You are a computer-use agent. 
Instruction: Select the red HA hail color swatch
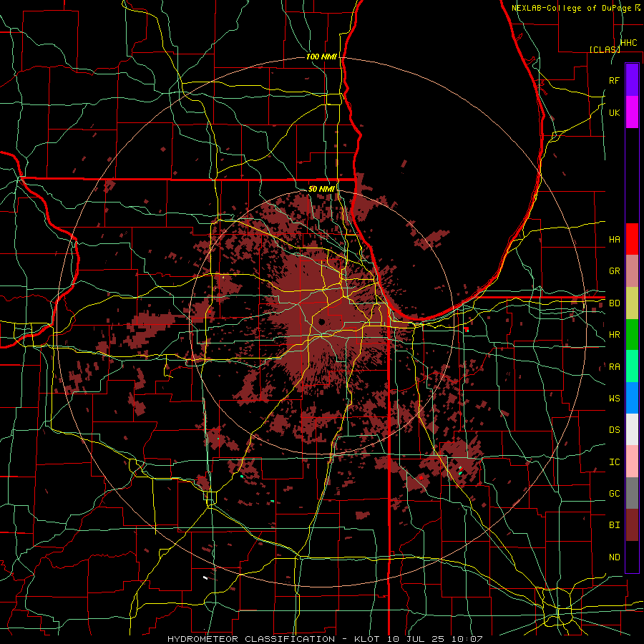632,239
